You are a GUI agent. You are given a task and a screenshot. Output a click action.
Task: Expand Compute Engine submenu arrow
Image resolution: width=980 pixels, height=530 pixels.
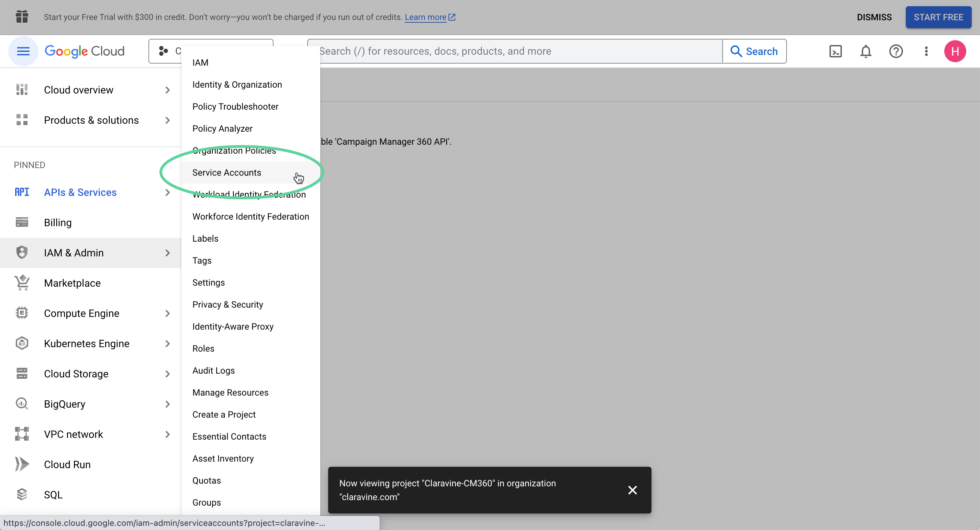pyautogui.click(x=167, y=313)
